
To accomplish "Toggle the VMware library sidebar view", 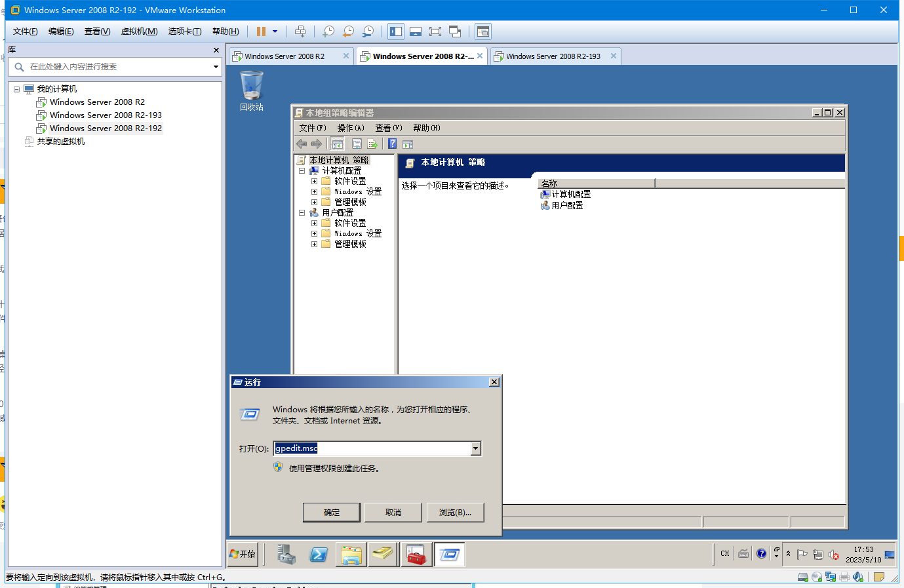I will pos(396,31).
